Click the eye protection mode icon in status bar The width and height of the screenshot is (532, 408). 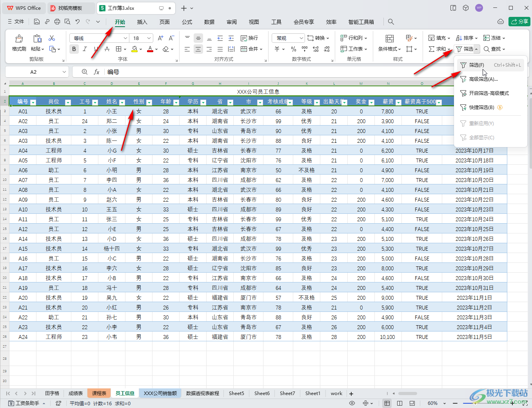click(x=352, y=403)
